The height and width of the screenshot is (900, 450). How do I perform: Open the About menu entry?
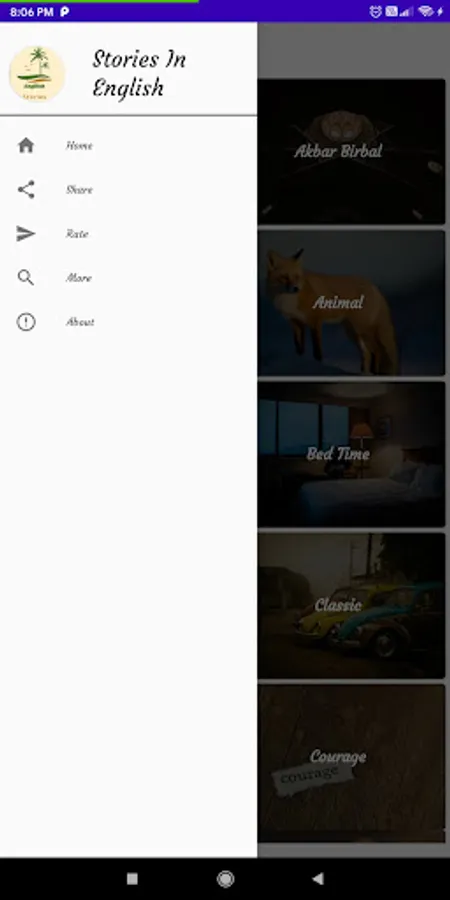[x=129, y=322]
